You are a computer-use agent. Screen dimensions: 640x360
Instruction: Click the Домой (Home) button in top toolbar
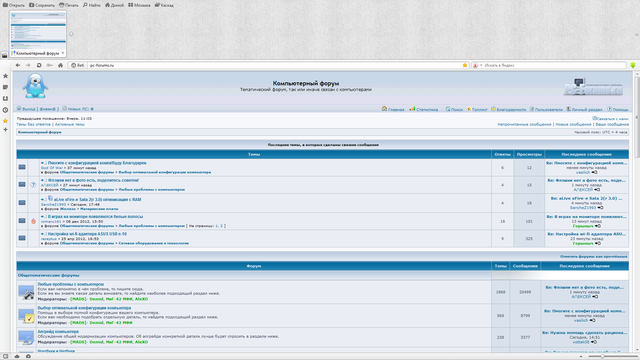(114, 5)
